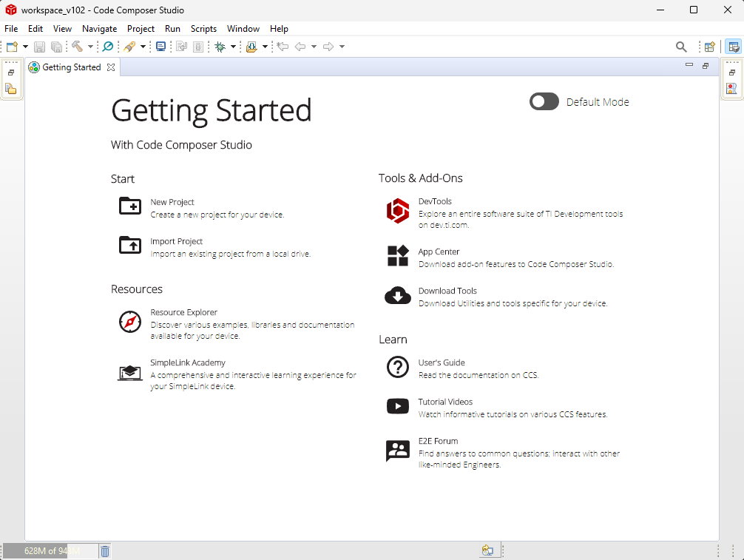
Task: Click the New wizard toolbar icon
Action: coord(12,47)
